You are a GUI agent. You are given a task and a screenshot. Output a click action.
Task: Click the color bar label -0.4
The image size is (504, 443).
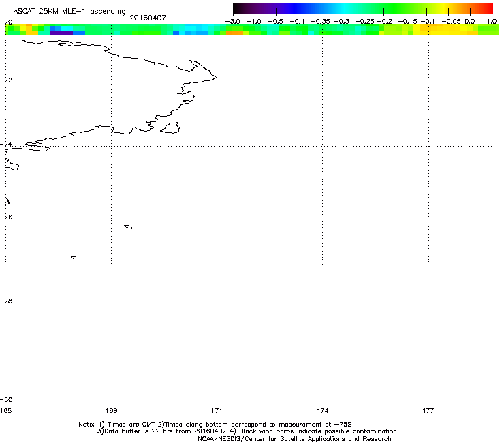point(298,22)
